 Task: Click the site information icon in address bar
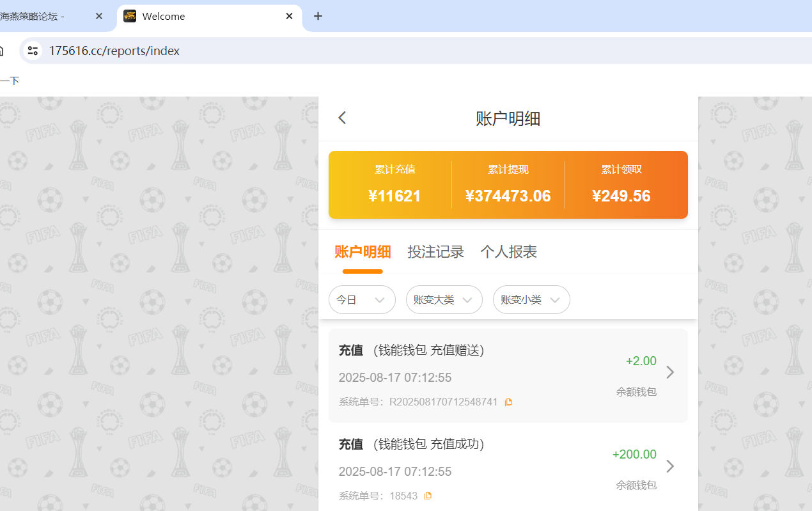32,51
